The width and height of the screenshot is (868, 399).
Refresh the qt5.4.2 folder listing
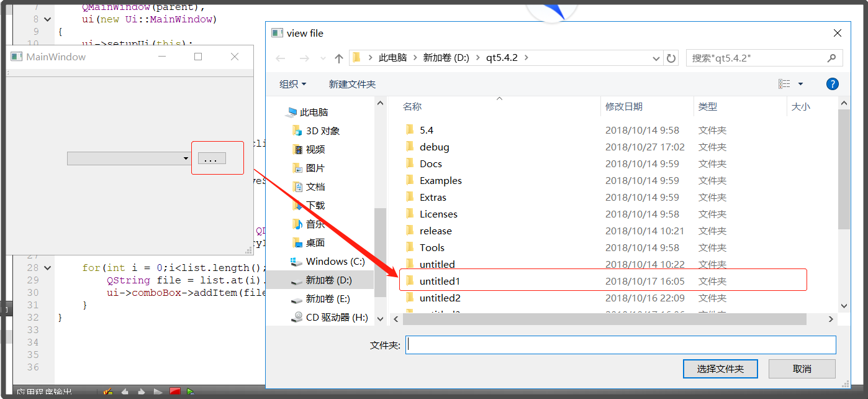671,57
